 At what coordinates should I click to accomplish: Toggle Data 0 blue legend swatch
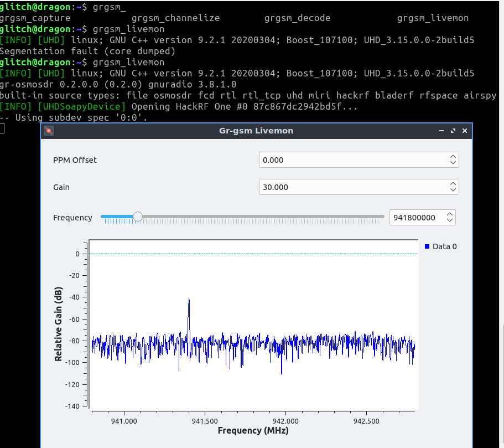pyautogui.click(x=427, y=246)
